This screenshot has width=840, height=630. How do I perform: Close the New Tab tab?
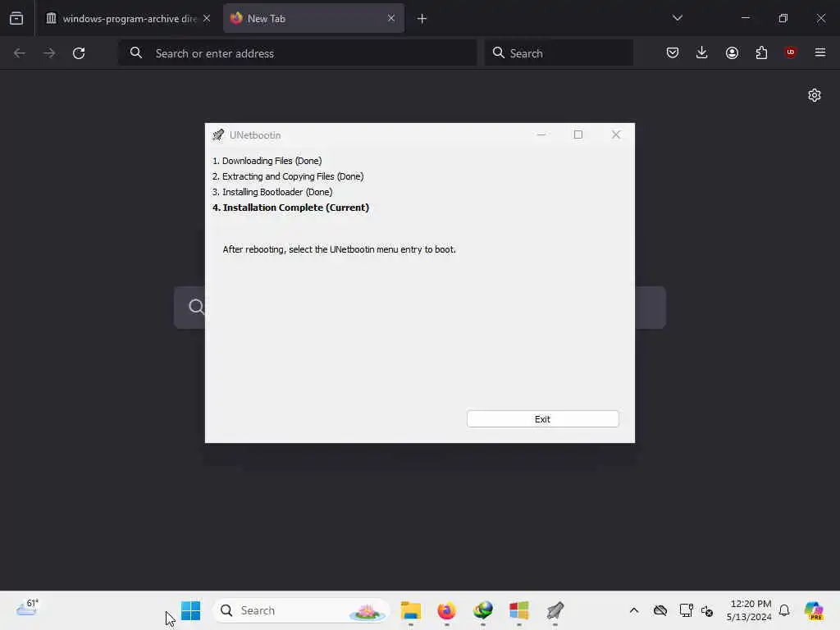tap(391, 18)
